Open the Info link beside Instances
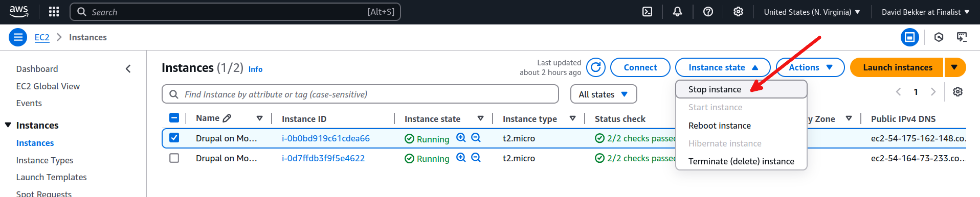Viewport: 980px width, 197px height. [x=255, y=69]
